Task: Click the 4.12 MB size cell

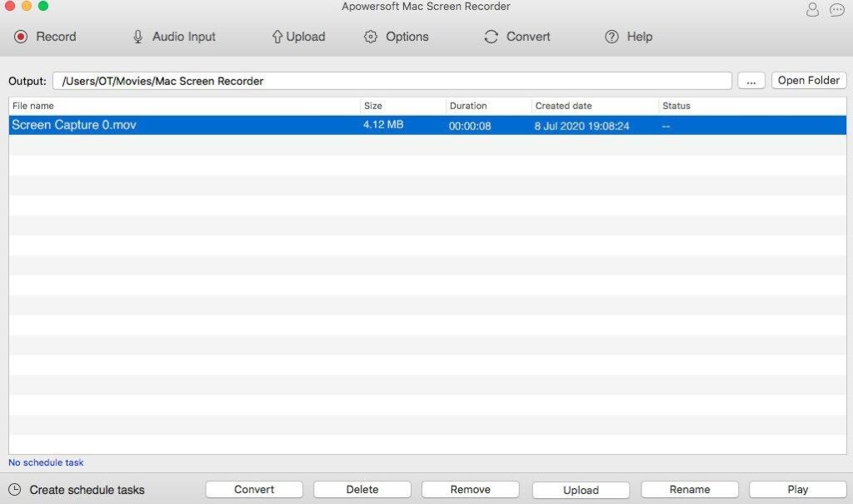Action: [383, 125]
